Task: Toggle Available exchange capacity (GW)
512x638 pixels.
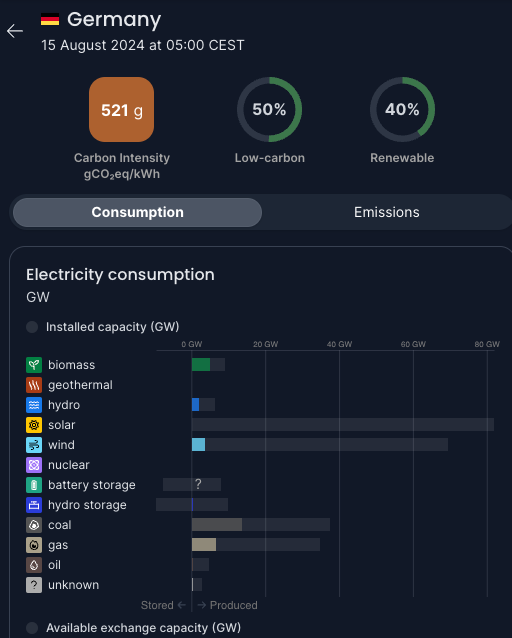Action: (x=32, y=628)
